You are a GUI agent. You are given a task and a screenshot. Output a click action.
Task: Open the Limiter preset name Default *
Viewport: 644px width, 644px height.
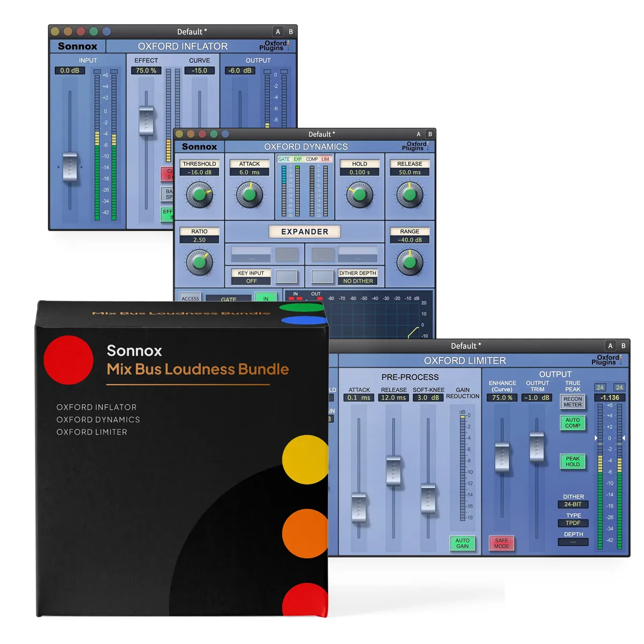click(x=466, y=346)
